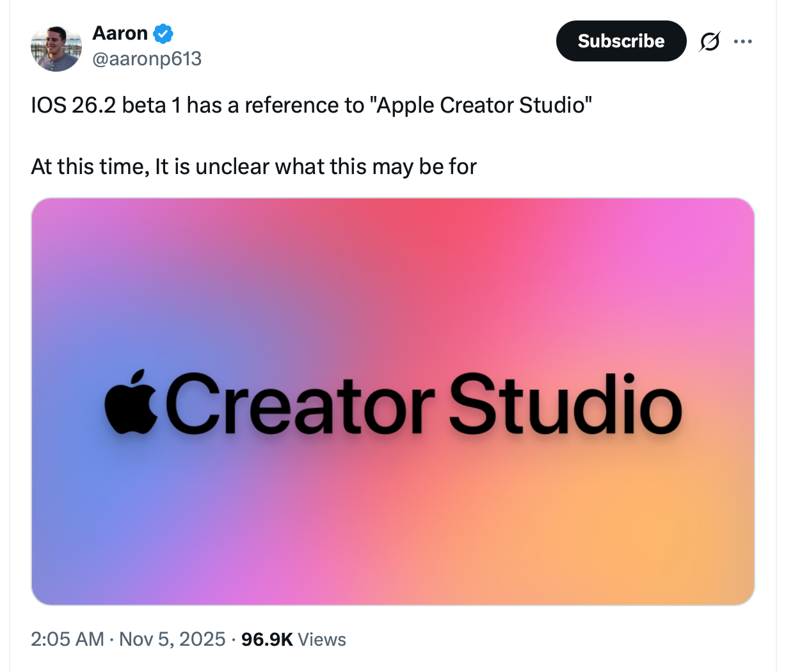This screenshot has width=786, height=672.
Task: Click the Subscribe button
Action: [x=620, y=40]
